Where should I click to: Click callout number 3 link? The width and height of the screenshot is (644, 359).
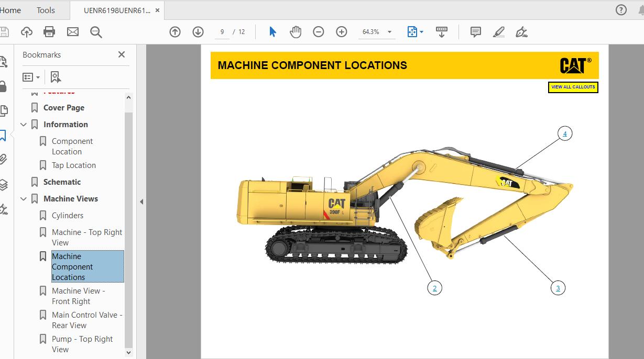click(x=558, y=288)
